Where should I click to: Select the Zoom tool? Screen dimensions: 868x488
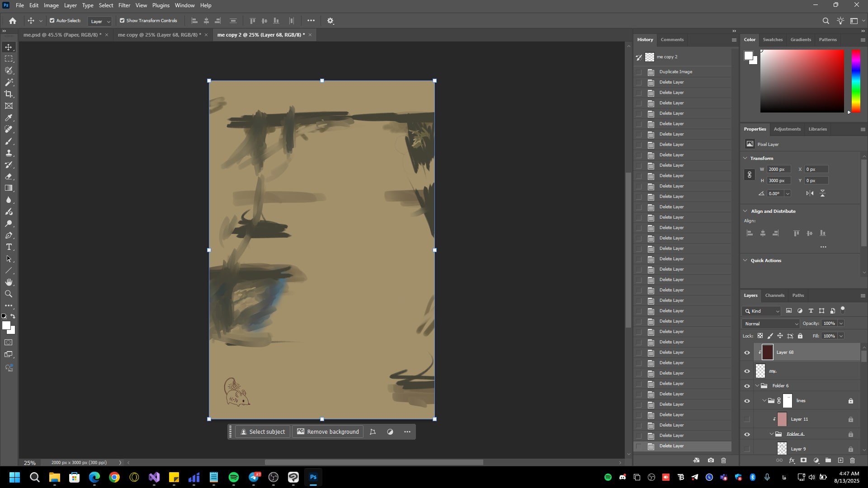(x=9, y=294)
